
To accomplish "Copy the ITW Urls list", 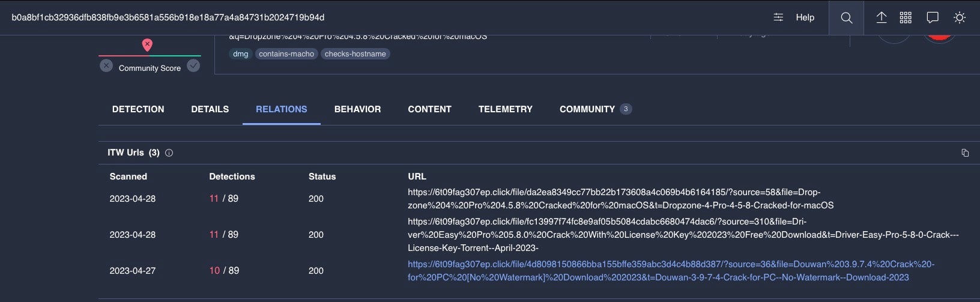I will point(965,153).
